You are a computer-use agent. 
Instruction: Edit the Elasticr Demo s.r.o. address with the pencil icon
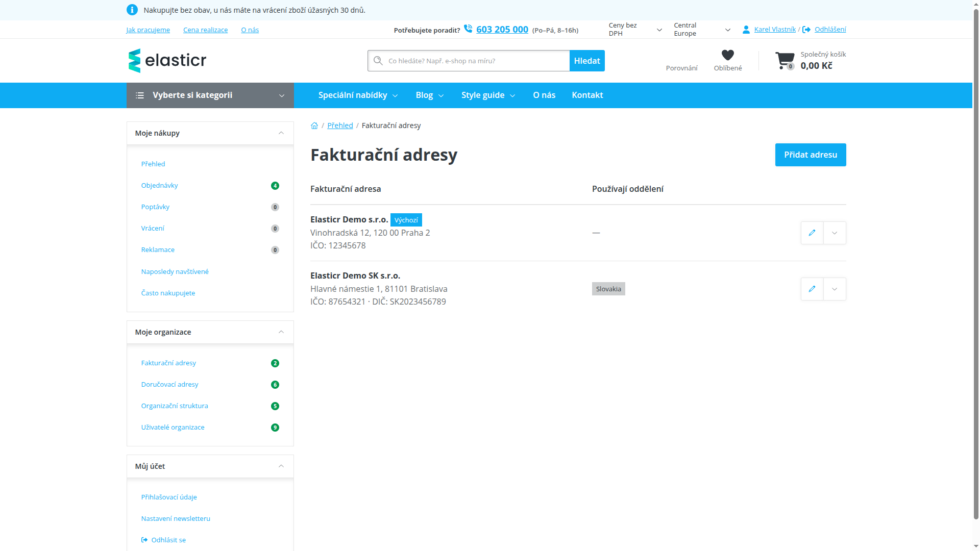pyautogui.click(x=812, y=233)
